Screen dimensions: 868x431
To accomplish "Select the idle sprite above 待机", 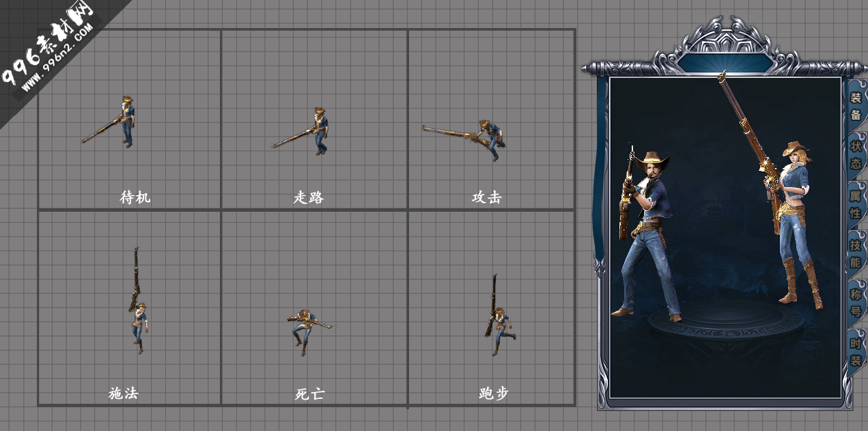I will (x=109, y=122).
